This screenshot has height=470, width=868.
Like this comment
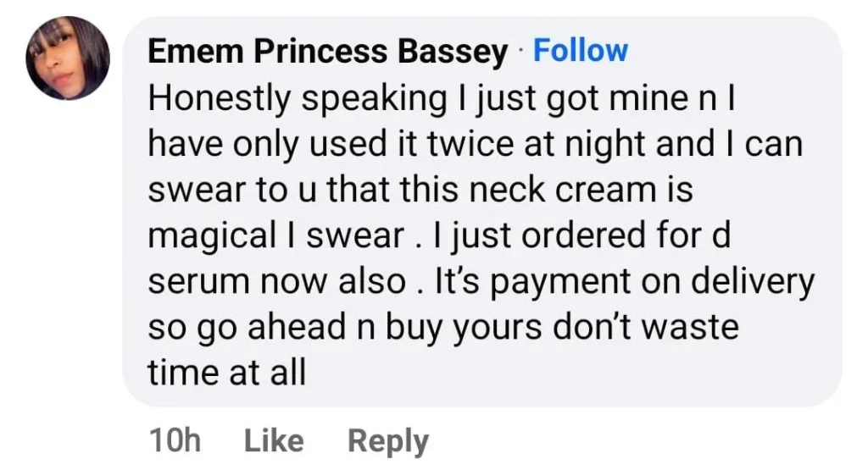click(x=273, y=440)
